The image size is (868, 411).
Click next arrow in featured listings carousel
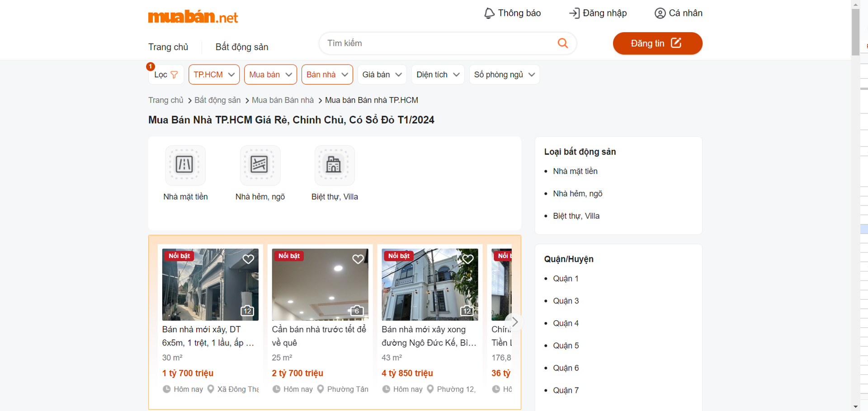pos(514,322)
